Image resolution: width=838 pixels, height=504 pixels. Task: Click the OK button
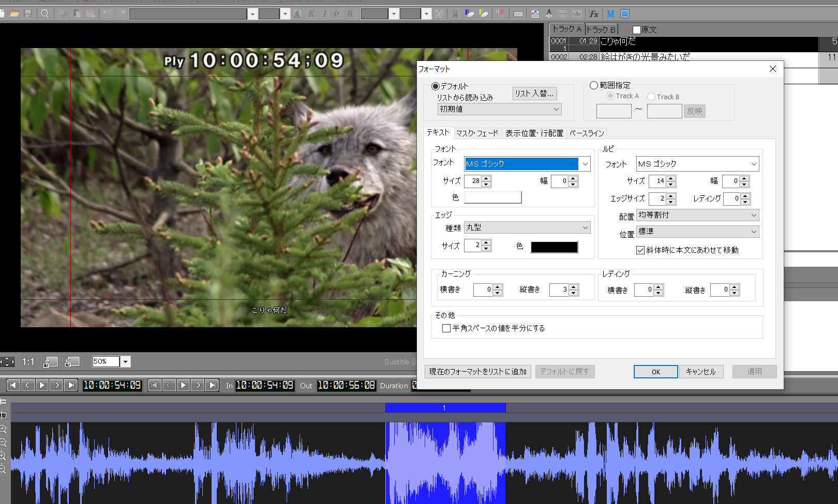pos(655,372)
